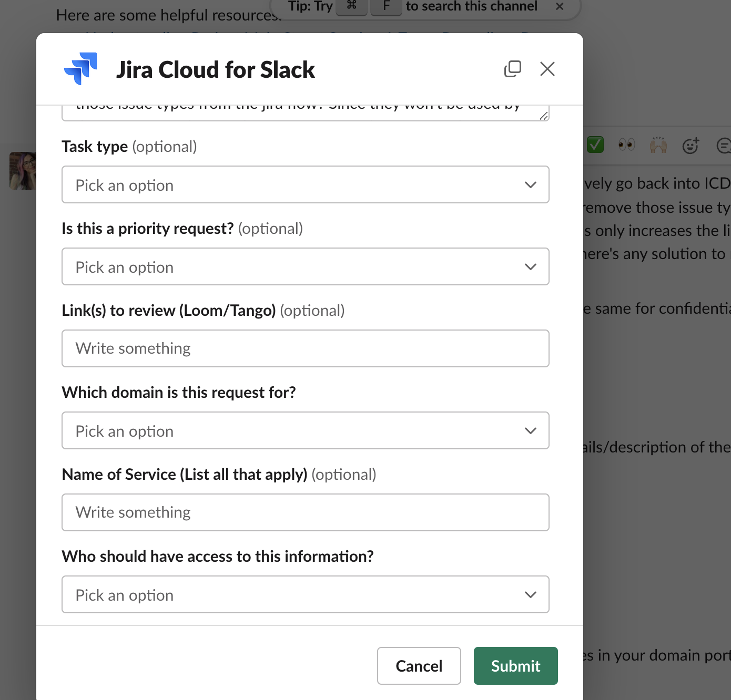Click inside the issue description textarea

coord(305,107)
